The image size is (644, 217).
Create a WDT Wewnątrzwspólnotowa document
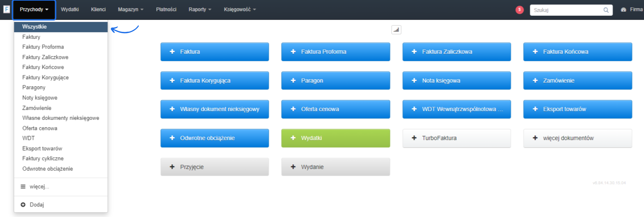coord(457,109)
